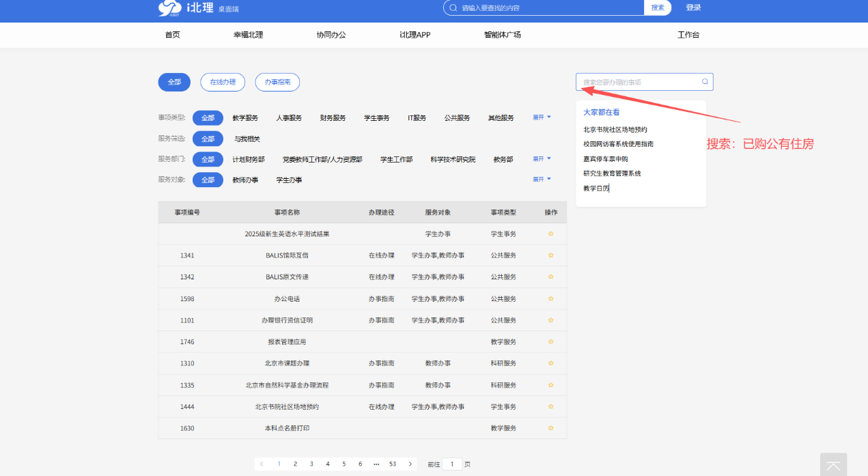Select 办事指南 filter pill

pyautogui.click(x=277, y=82)
